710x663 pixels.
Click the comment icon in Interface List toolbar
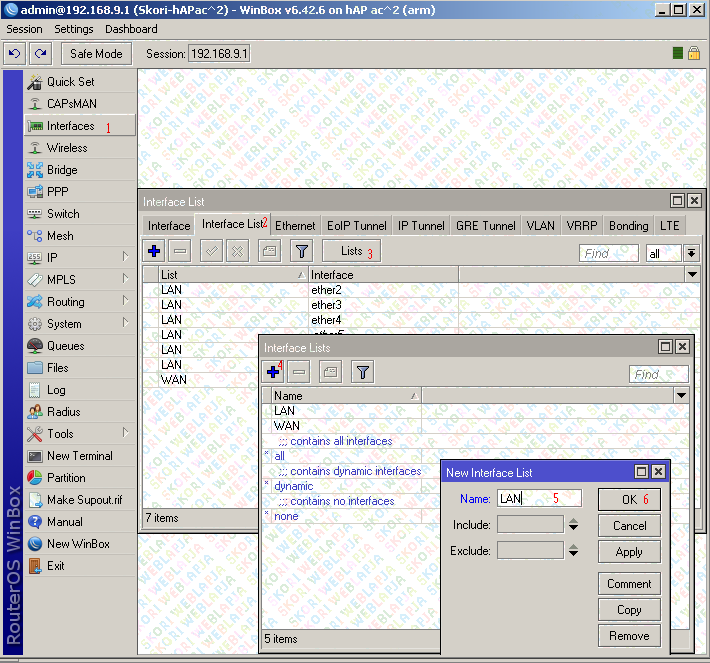click(x=269, y=252)
